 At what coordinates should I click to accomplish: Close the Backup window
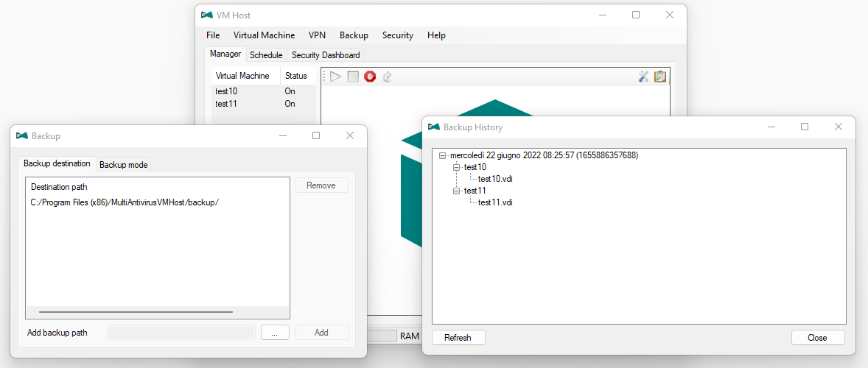(x=350, y=135)
